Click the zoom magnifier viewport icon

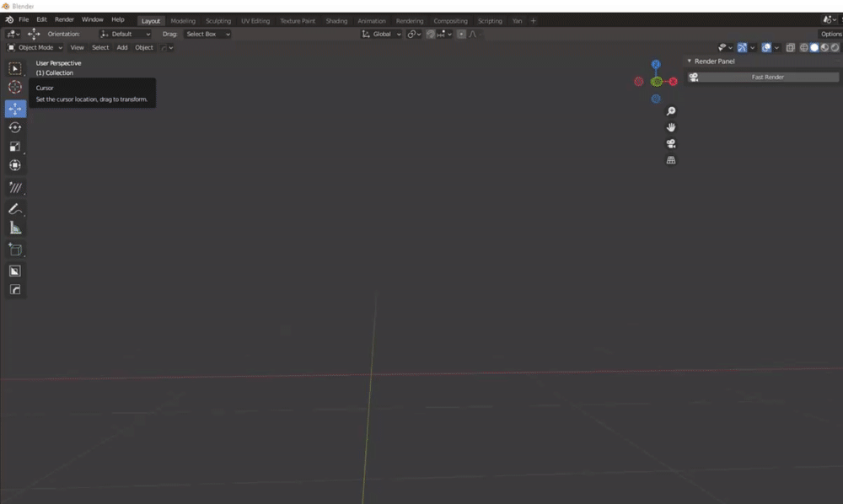coord(671,111)
